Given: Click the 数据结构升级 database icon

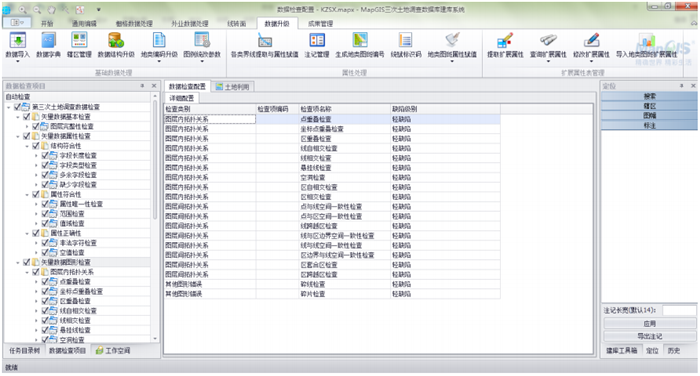Looking at the screenshot, I should (116, 41).
